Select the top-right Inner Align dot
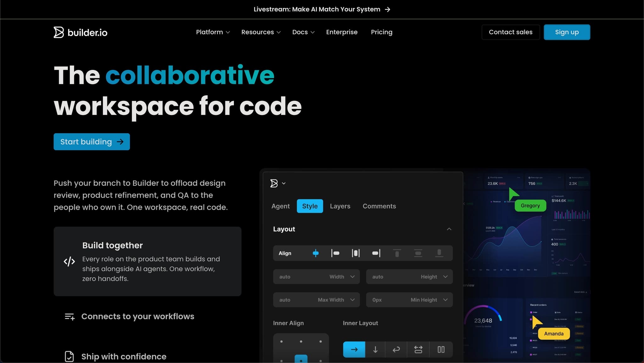Image resolution: width=644 pixels, height=363 pixels. click(320, 341)
